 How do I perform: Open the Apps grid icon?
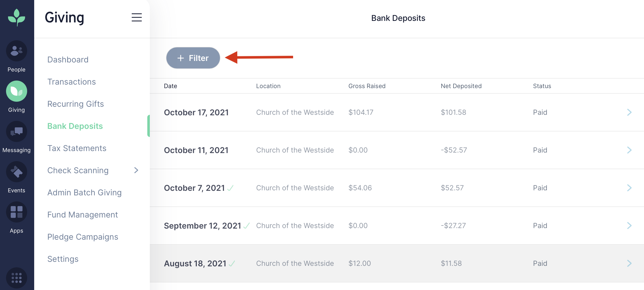[16, 212]
